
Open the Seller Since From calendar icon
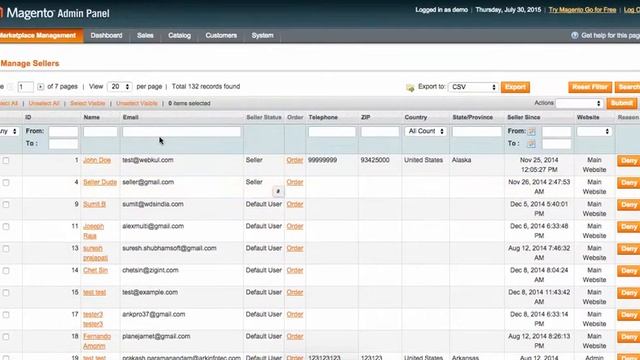[x=531, y=131]
